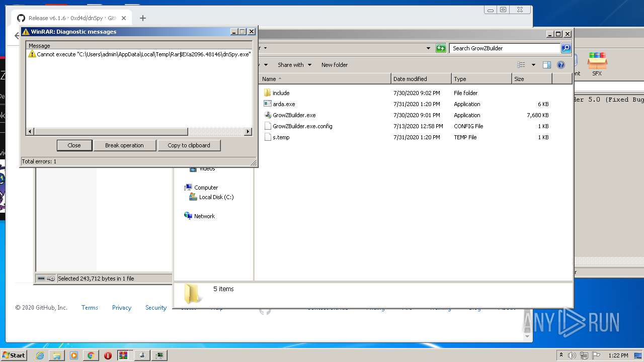Switch to WinRAR from the taskbar
The width and height of the screenshot is (644, 362).
pyautogui.click(x=123, y=355)
